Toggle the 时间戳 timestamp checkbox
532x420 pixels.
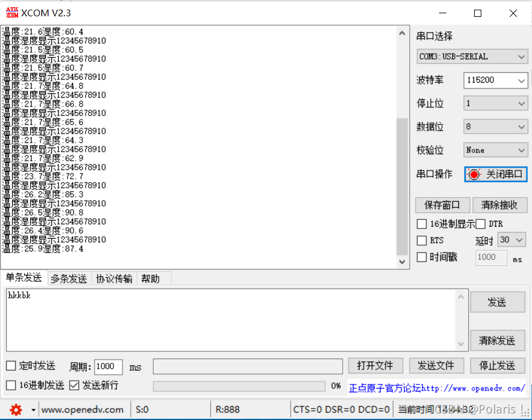tap(421, 257)
